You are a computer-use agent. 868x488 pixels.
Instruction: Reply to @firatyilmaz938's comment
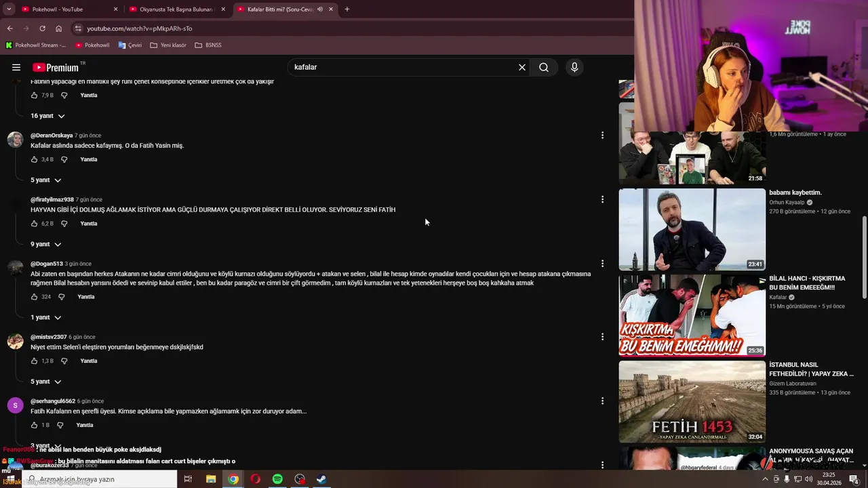[x=89, y=224]
